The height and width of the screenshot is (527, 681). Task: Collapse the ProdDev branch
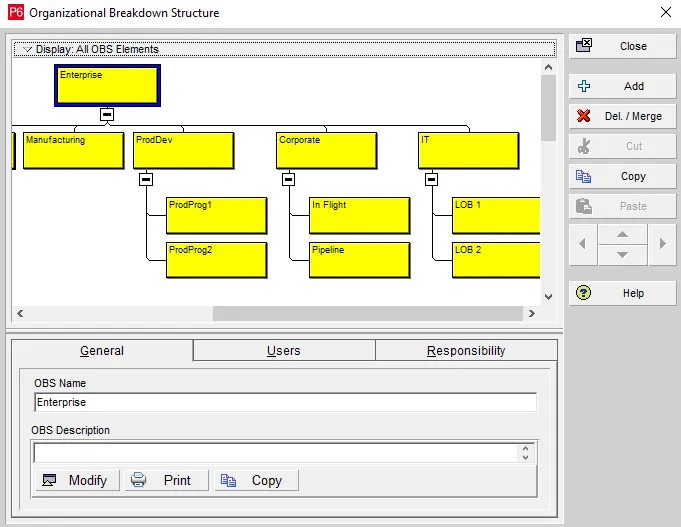(146, 179)
